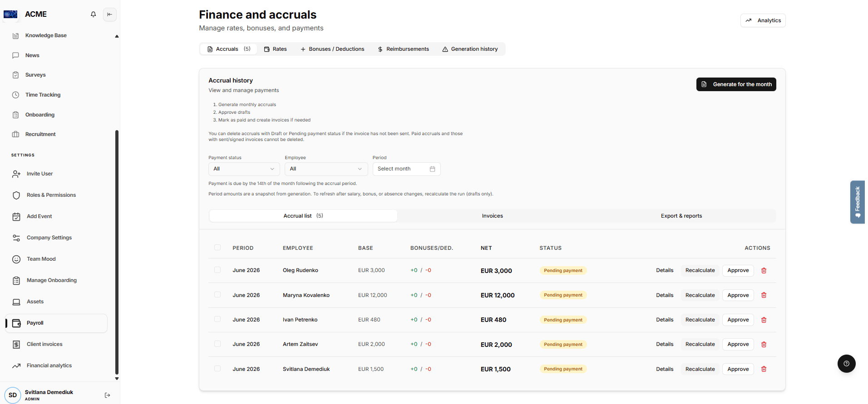Viewport: 868px width, 404px height.
Task: Click the Generate for the month button
Action: pos(736,84)
